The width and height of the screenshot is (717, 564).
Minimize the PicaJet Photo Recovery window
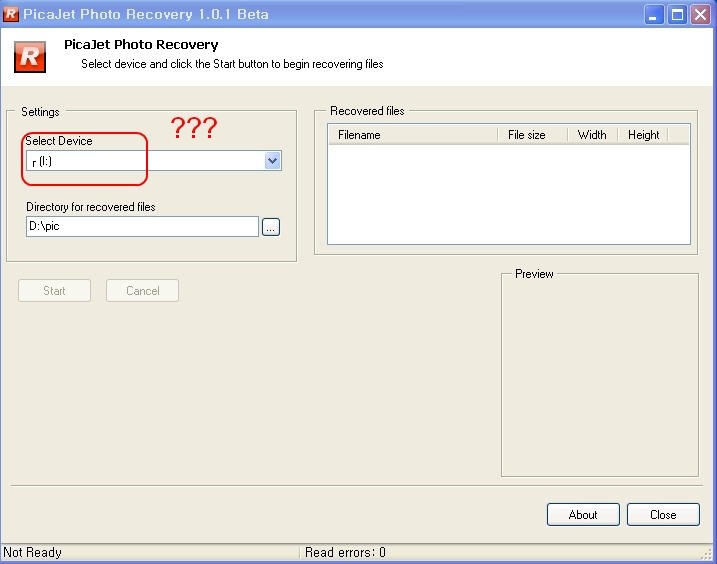tap(654, 14)
